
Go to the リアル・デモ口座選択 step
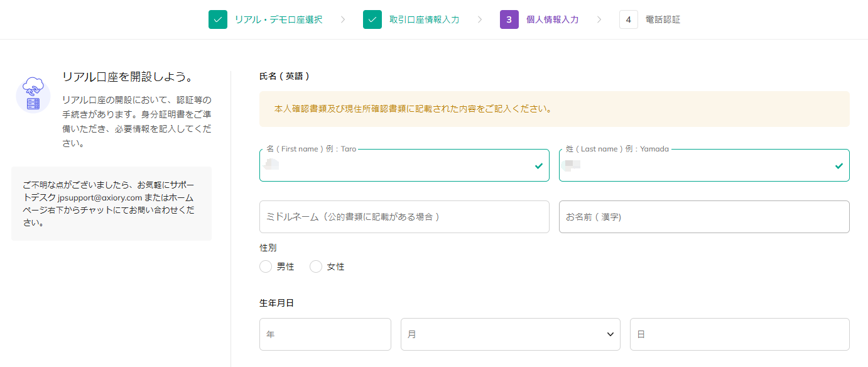(278, 19)
